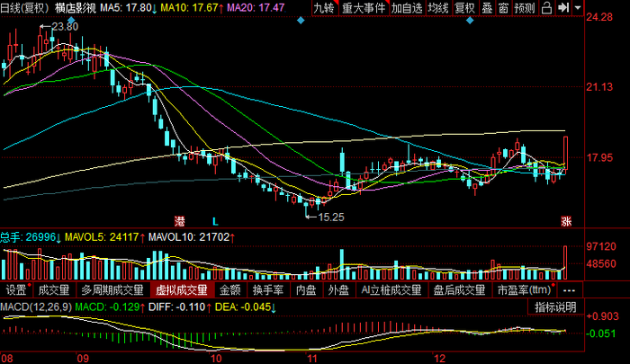
Task: Click the rightmost blue diamond event marker
Action: tap(470, 20)
